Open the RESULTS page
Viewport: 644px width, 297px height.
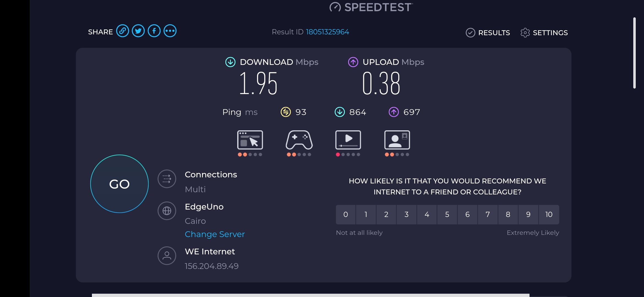click(488, 33)
